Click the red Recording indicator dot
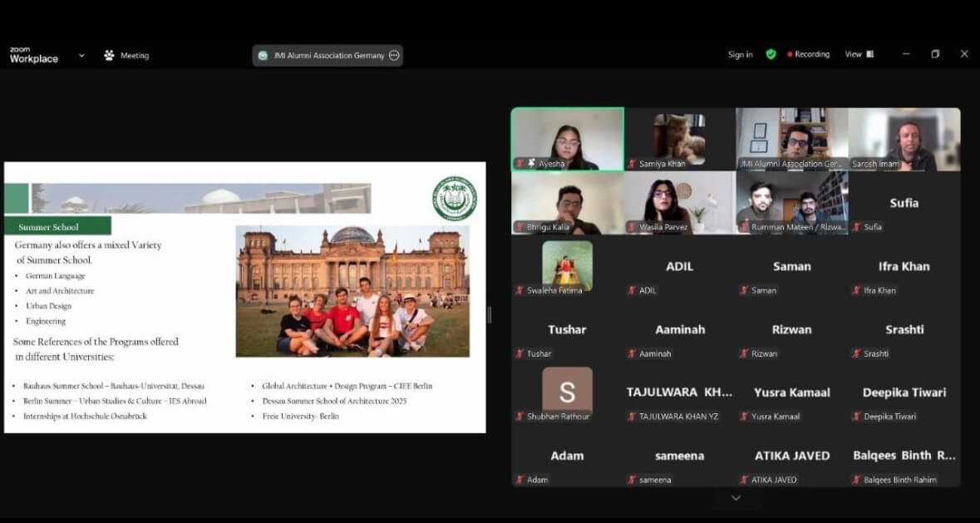The image size is (980, 523). tap(790, 55)
